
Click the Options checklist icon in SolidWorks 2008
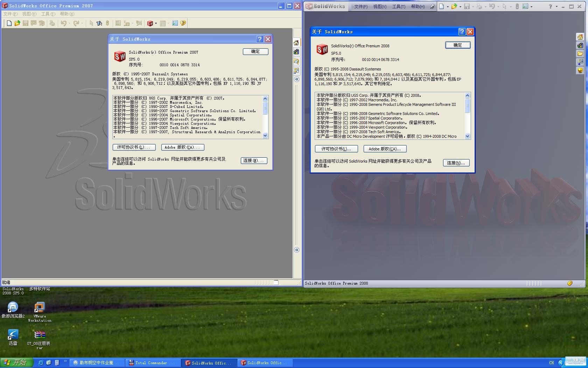[525, 6]
